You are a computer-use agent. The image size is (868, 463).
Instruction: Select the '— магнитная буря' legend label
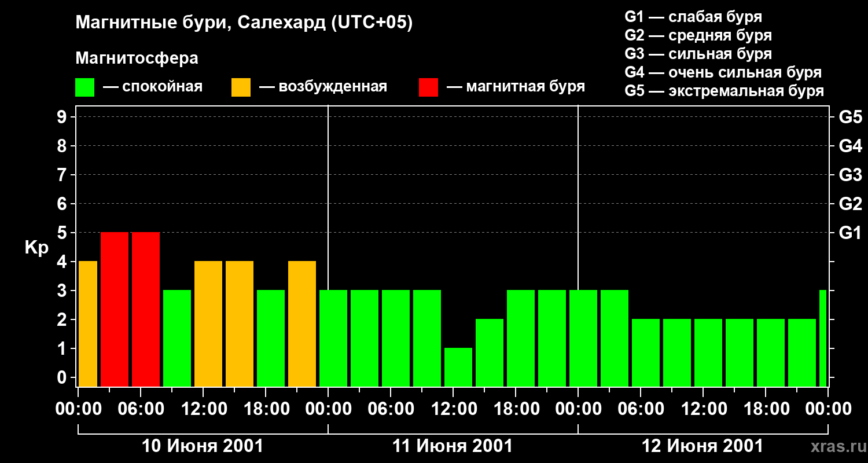516,87
